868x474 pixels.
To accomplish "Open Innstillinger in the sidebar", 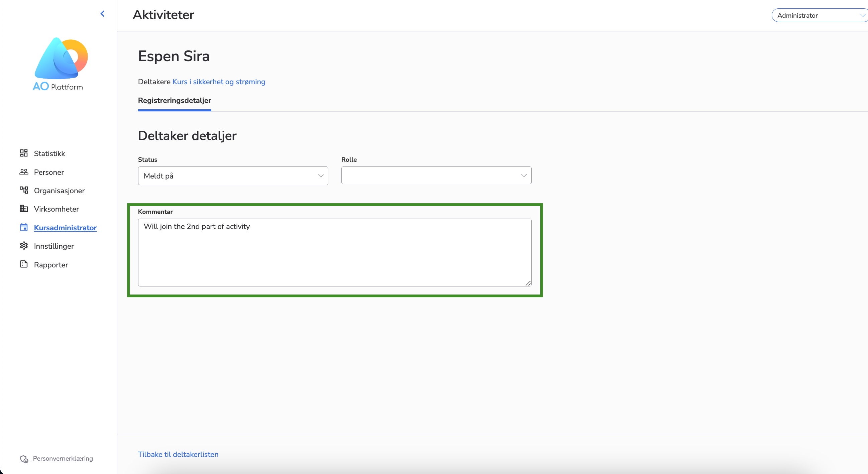I will click(x=54, y=246).
